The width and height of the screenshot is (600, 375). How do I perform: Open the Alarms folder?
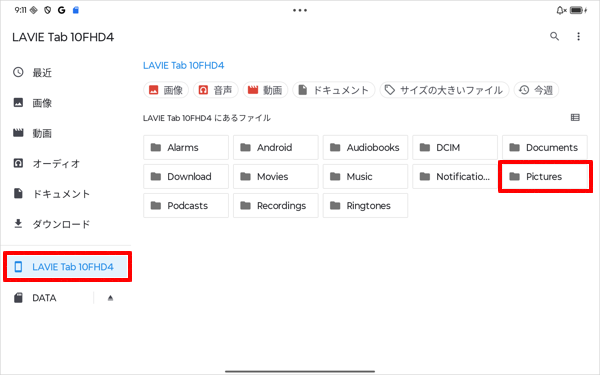coord(186,147)
